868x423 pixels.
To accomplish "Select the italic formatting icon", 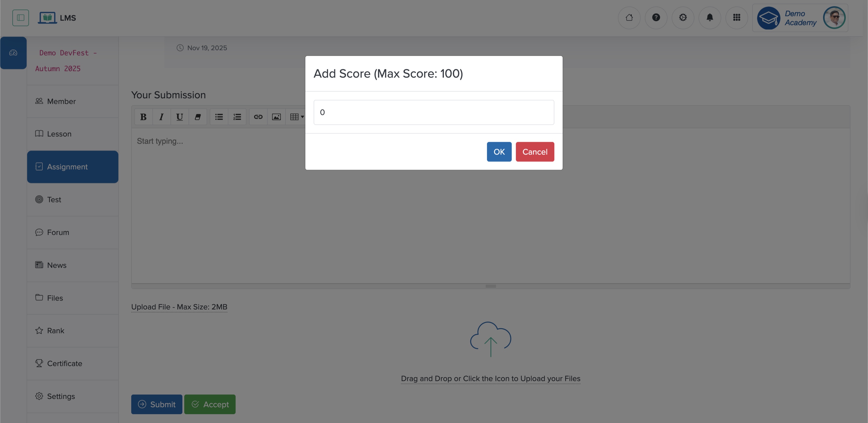I will pyautogui.click(x=161, y=117).
